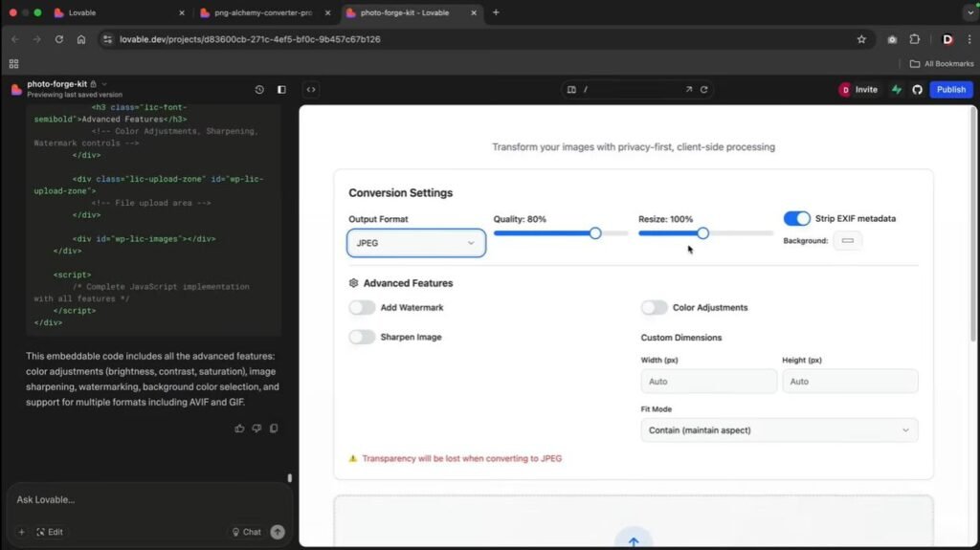980x550 pixels.
Task: Click the Height (px) input field
Action: [x=850, y=382]
